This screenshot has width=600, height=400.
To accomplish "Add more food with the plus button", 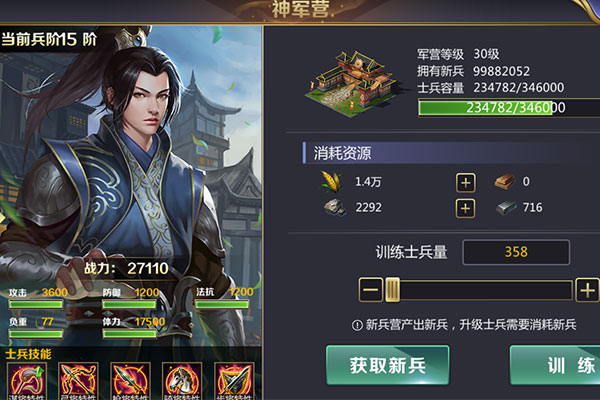I will pyautogui.click(x=466, y=183).
